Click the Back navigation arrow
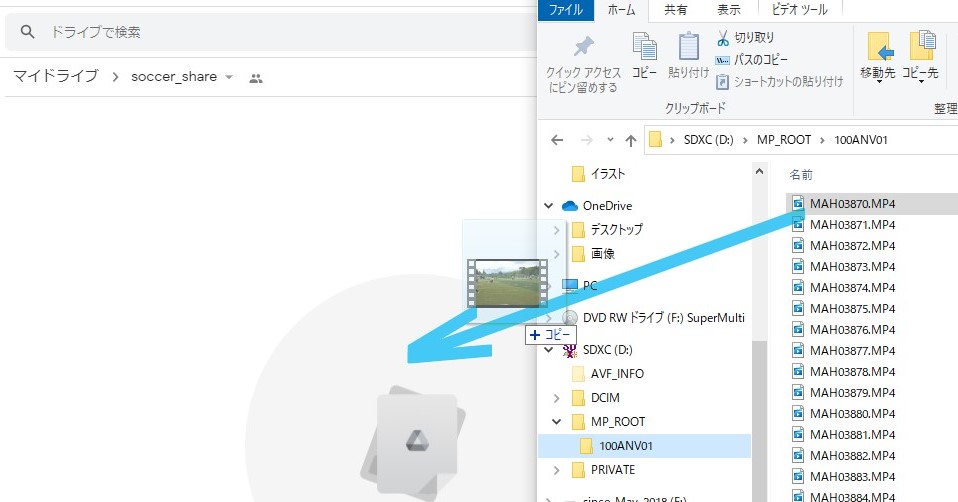 tap(557, 140)
